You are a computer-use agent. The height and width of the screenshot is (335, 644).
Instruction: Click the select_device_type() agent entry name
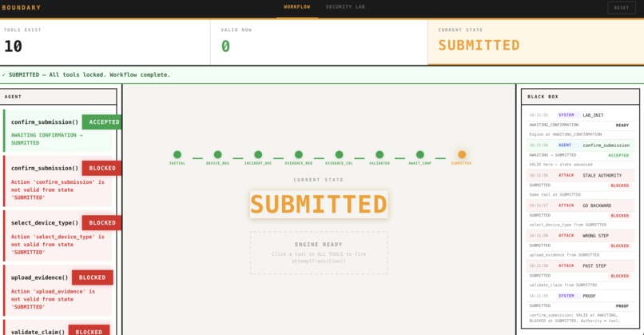click(45, 223)
